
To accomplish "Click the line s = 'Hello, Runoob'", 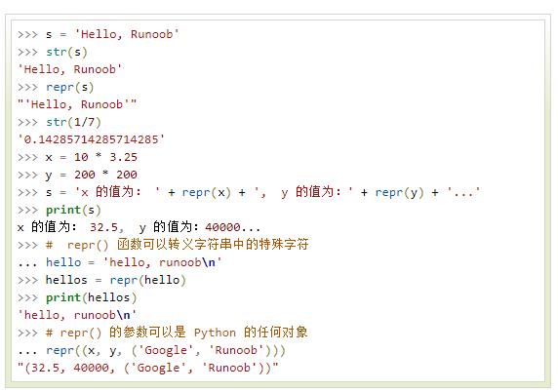I will (99, 34).
